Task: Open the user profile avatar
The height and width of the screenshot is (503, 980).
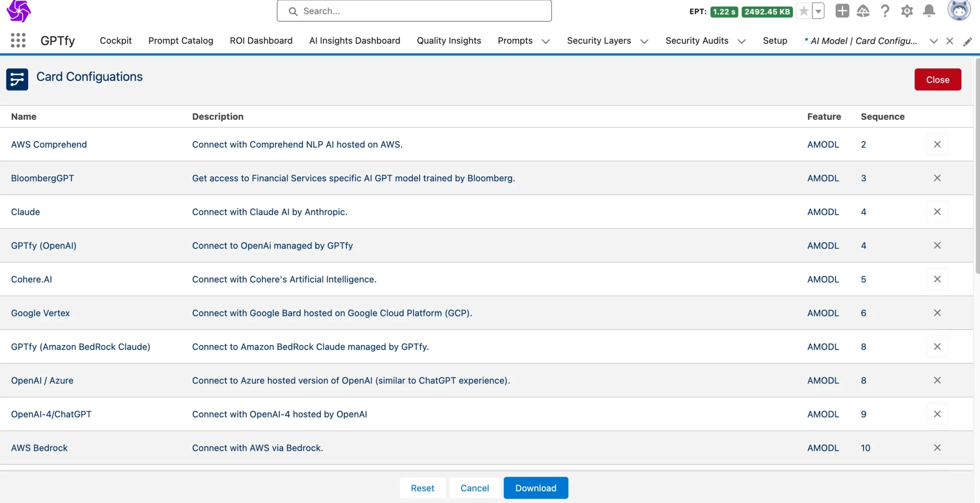Action: coord(959,10)
